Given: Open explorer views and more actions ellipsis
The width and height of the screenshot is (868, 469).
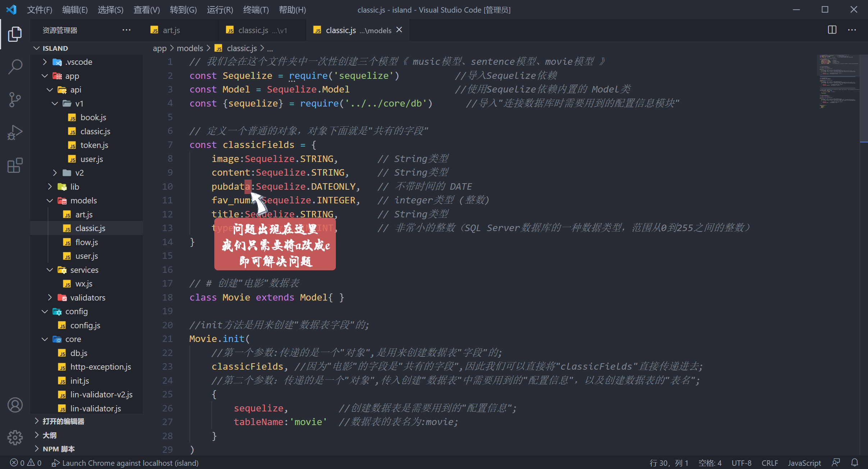Looking at the screenshot, I should (126, 30).
